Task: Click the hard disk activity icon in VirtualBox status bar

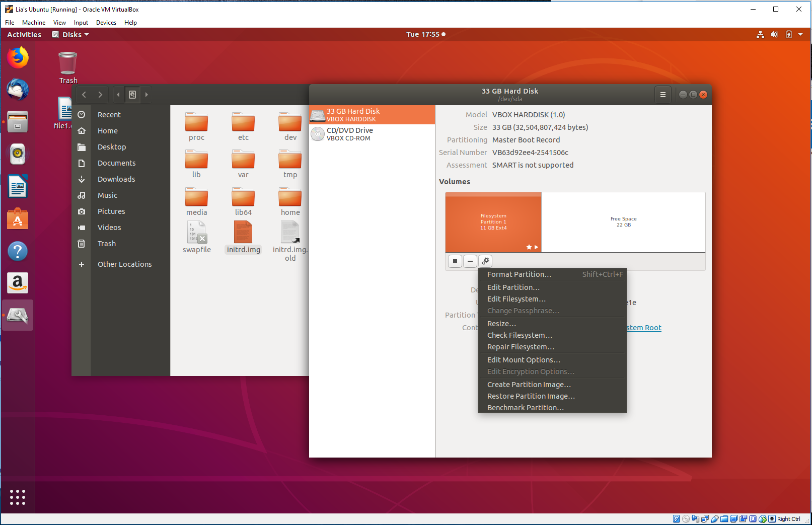Action: click(677, 518)
